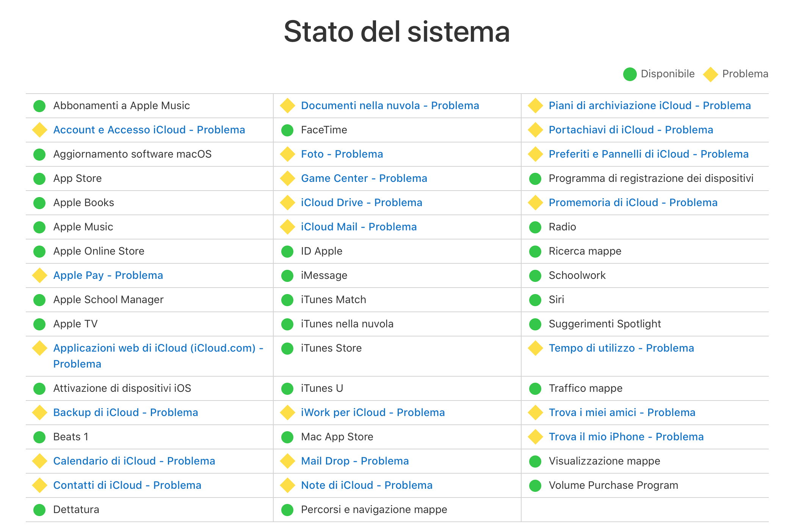Click the green Disponibile legend icon
This screenshot has width=793, height=532.
(x=629, y=74)
